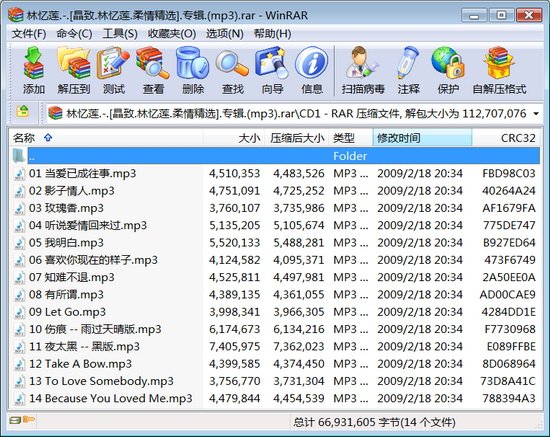
Task: Click the mp3 icon of 09 Let Go
Action: pyautogui.click(x=19, y=312)
